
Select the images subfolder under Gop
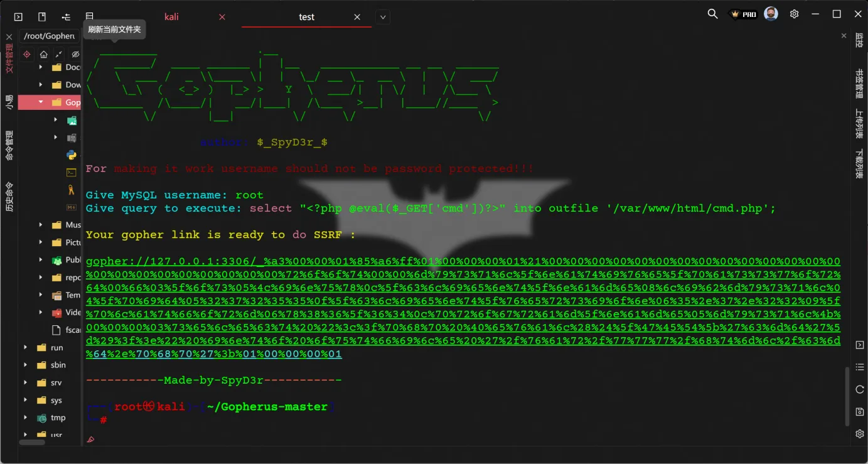coord(72,120)
